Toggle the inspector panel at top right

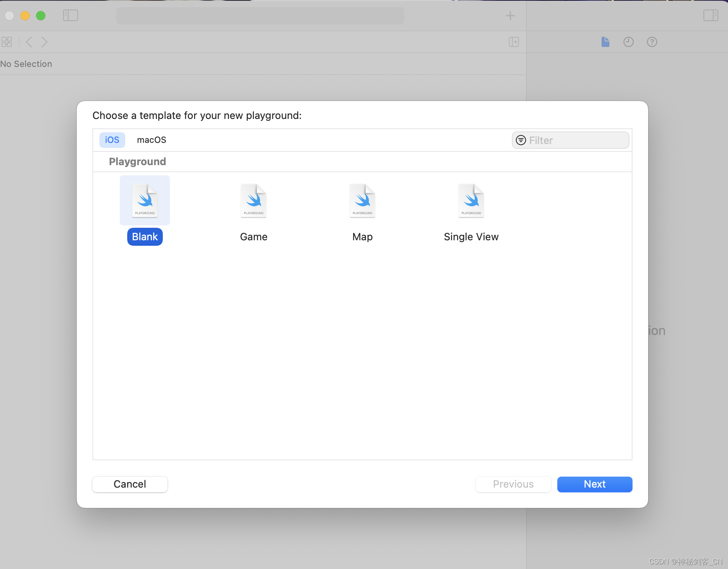(711, 16)
